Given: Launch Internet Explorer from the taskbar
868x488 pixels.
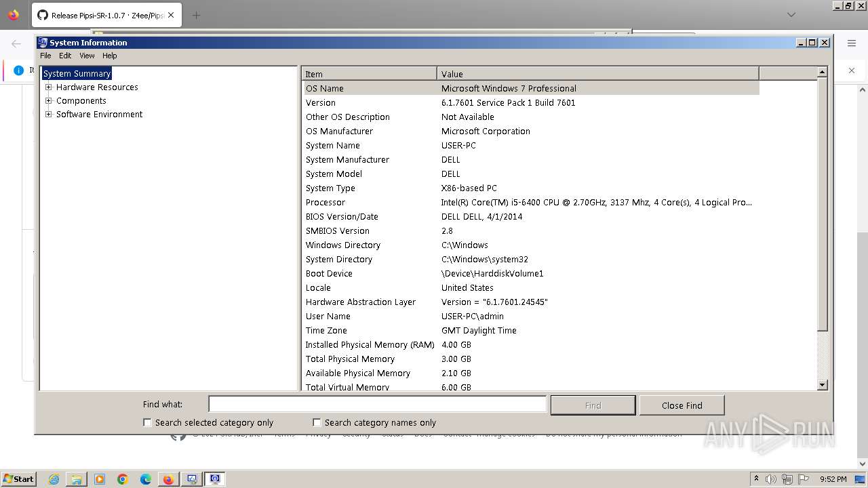Looking at the screenshot, I should pos(54,479).
